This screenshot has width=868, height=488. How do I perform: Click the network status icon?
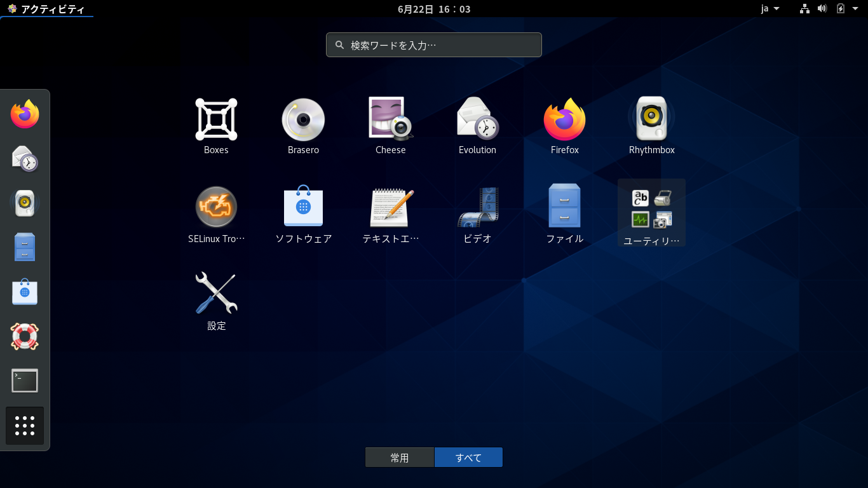[804, 9]
